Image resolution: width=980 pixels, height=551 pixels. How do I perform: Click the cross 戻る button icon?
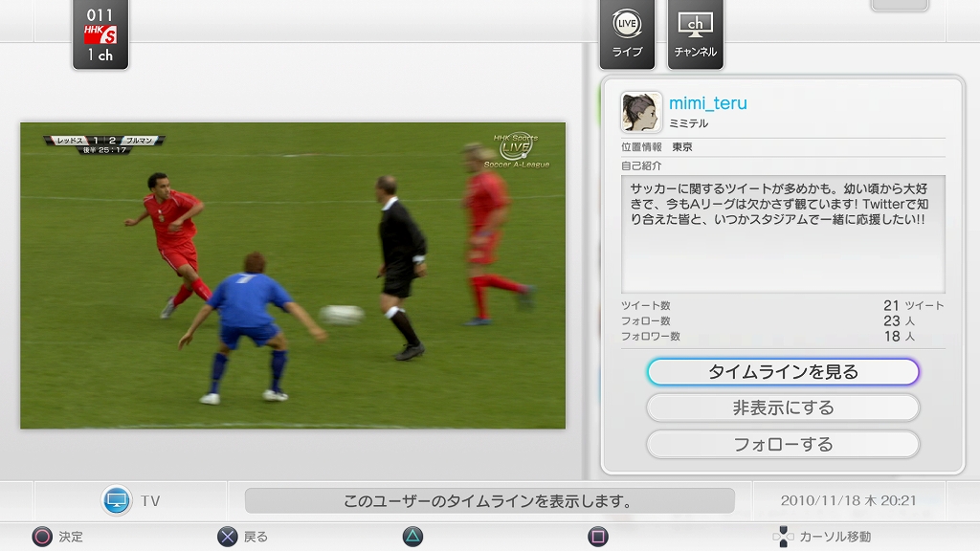point(228,537)
